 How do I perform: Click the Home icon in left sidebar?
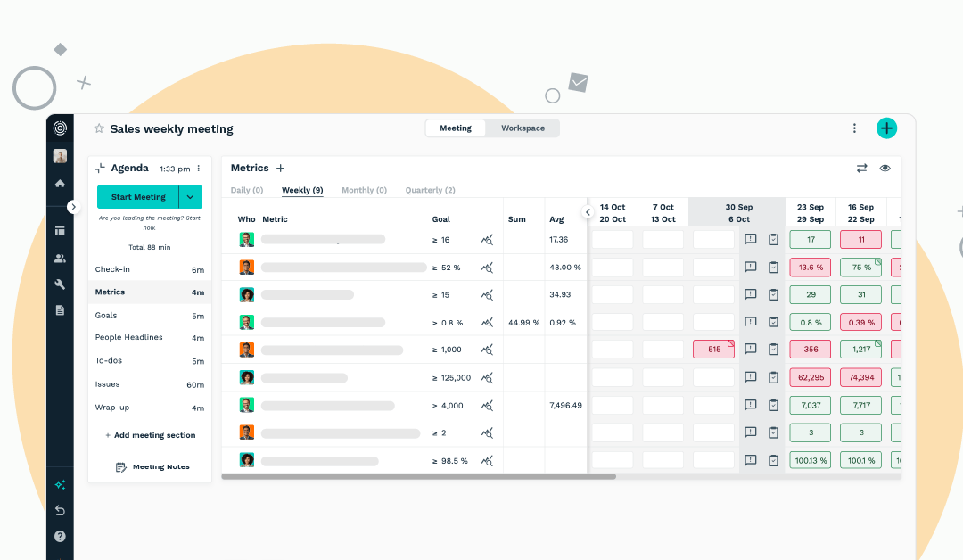tap(60, 184)
